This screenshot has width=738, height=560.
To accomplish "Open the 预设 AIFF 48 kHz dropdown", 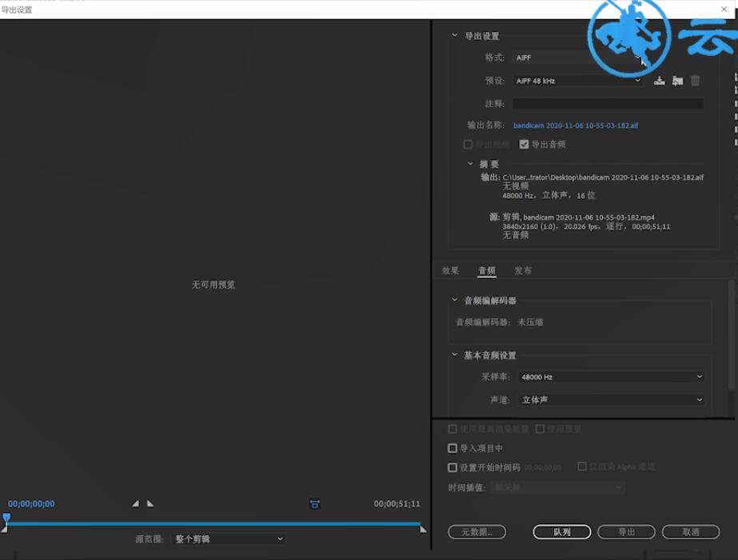I will pos(578,81).
